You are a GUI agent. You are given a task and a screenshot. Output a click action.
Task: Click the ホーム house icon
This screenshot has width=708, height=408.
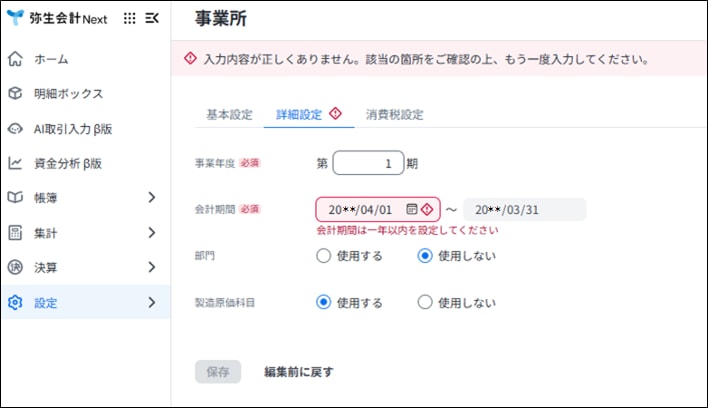pyautogui.click(x=15, y=59)
